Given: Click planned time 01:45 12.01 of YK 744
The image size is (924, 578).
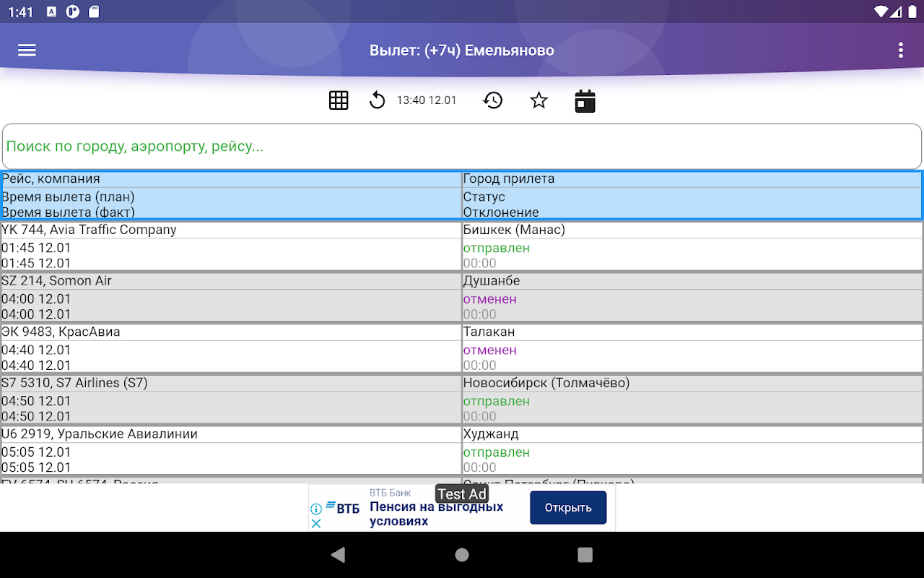Looking at the screenshot, I should (x=36, y=248).
